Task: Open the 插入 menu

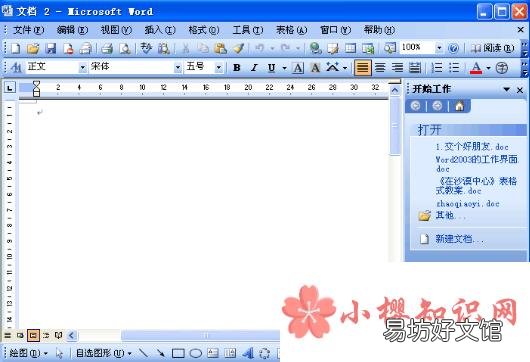Action: 160,30
